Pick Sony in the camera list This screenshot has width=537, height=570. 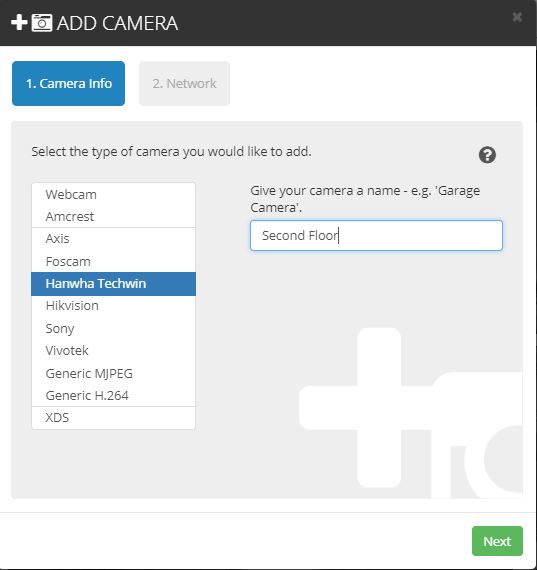coord(113,328)
